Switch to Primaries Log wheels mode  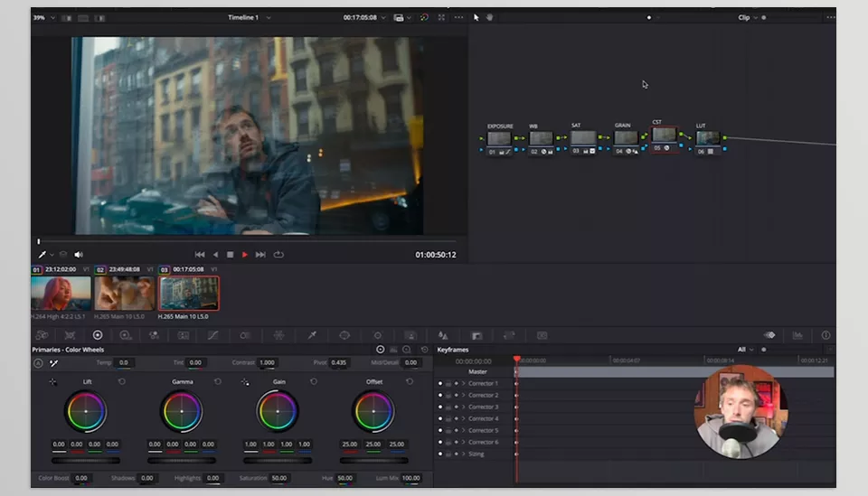tap(407, 350)
